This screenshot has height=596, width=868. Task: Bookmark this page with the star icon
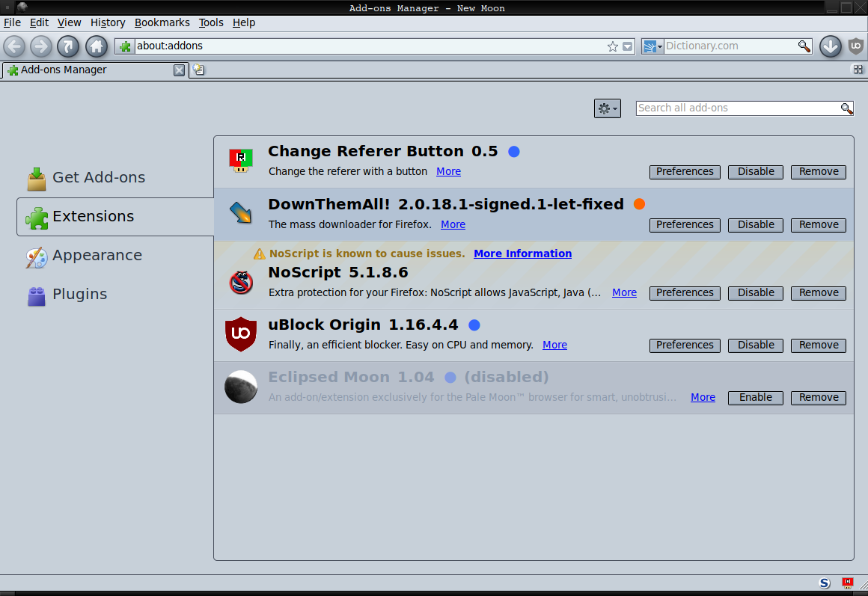point(613,46)
